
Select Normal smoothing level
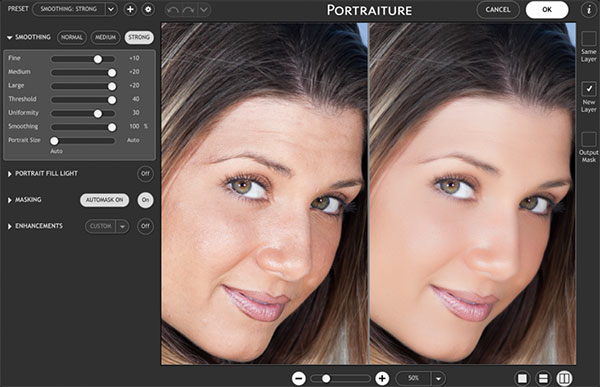[x=72, y=38]
